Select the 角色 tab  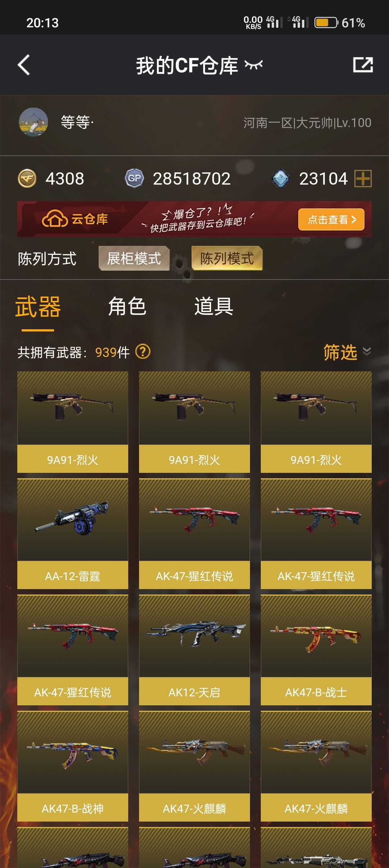127,307
